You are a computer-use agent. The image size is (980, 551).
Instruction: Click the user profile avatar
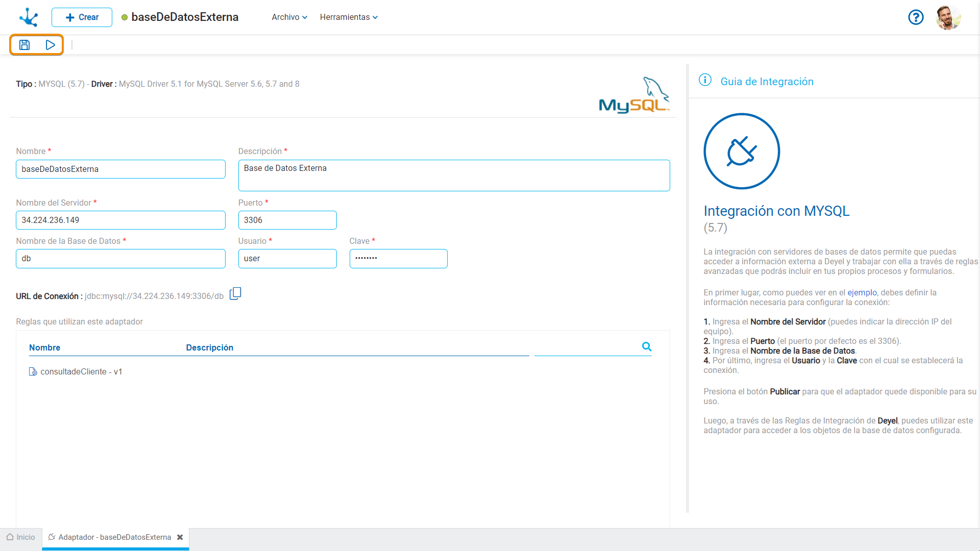pos(948,17)
